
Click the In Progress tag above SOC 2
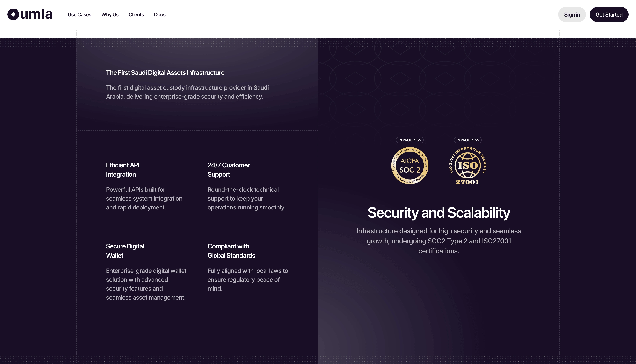[410, 140]
